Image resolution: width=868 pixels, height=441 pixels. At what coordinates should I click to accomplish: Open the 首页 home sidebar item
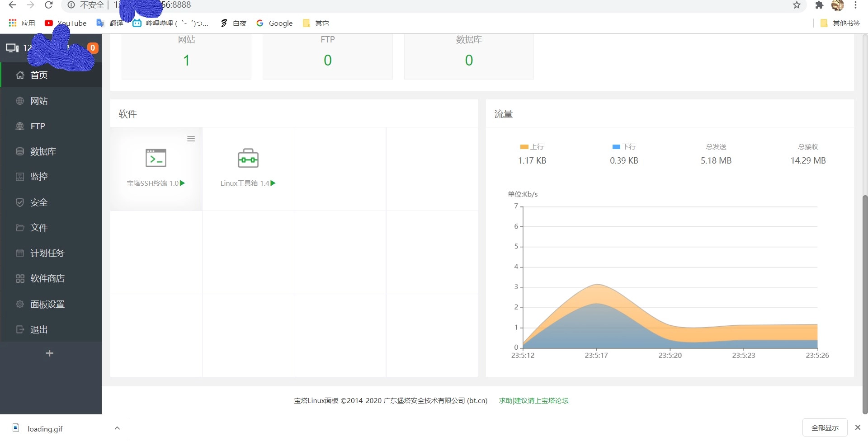tap(51, 75)
